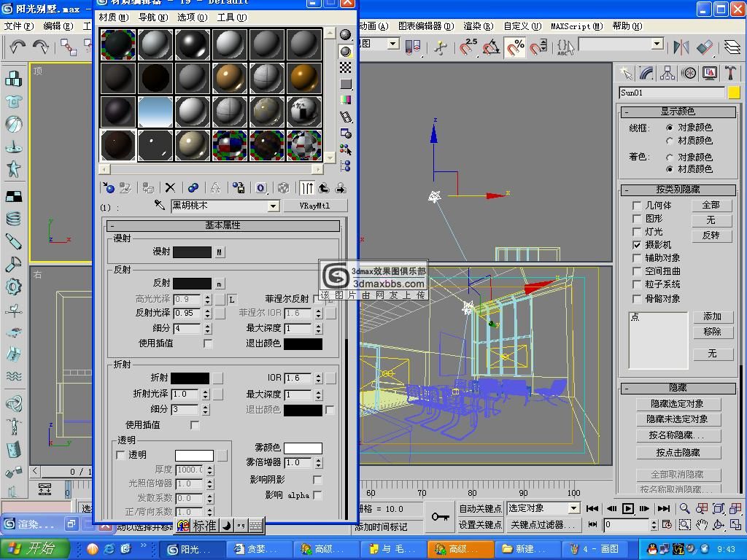
Task: Click the Undo arrow in main toolbar
Action: click(x=18, y=47)
